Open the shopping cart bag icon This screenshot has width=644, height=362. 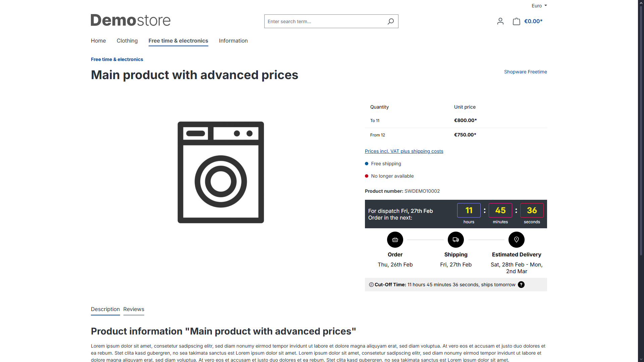[x=516, y=21]
